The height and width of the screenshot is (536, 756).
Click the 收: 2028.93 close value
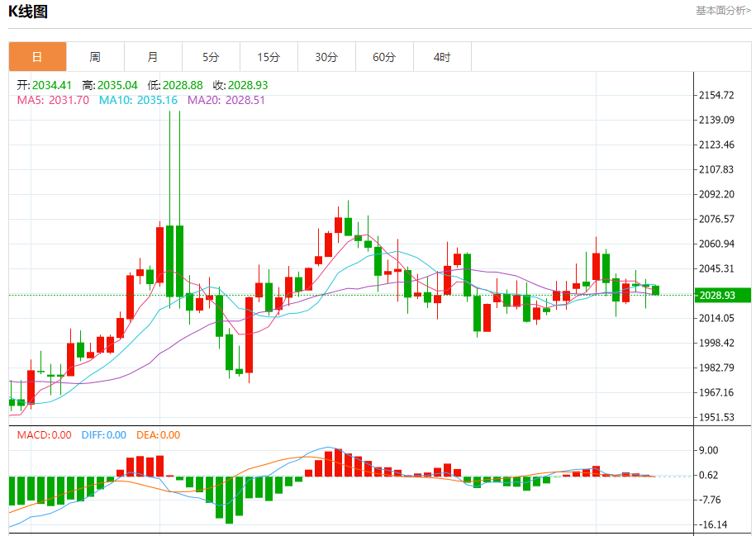pos(240,85)
